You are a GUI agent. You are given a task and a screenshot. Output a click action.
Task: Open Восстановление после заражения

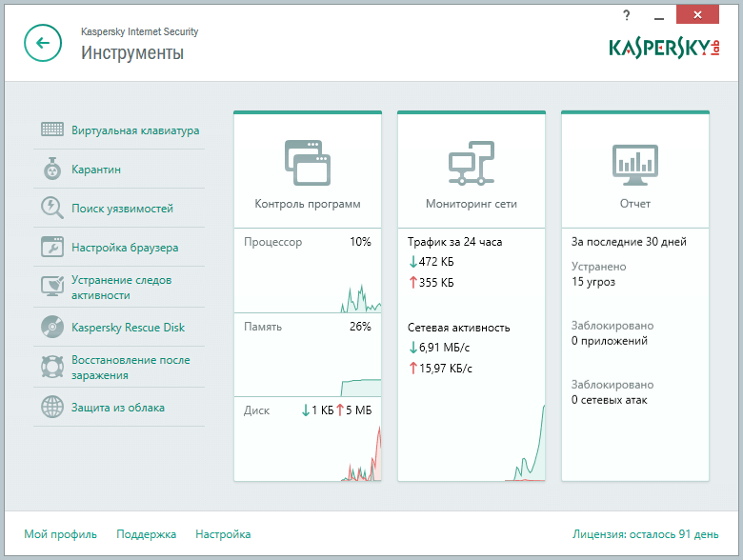tap(131, 368)
